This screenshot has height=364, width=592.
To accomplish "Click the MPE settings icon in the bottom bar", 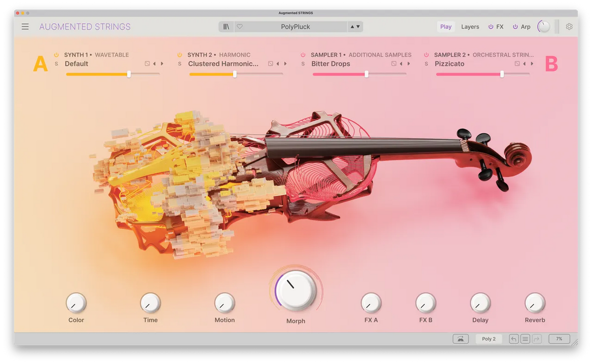I will [x=460, y=339].
